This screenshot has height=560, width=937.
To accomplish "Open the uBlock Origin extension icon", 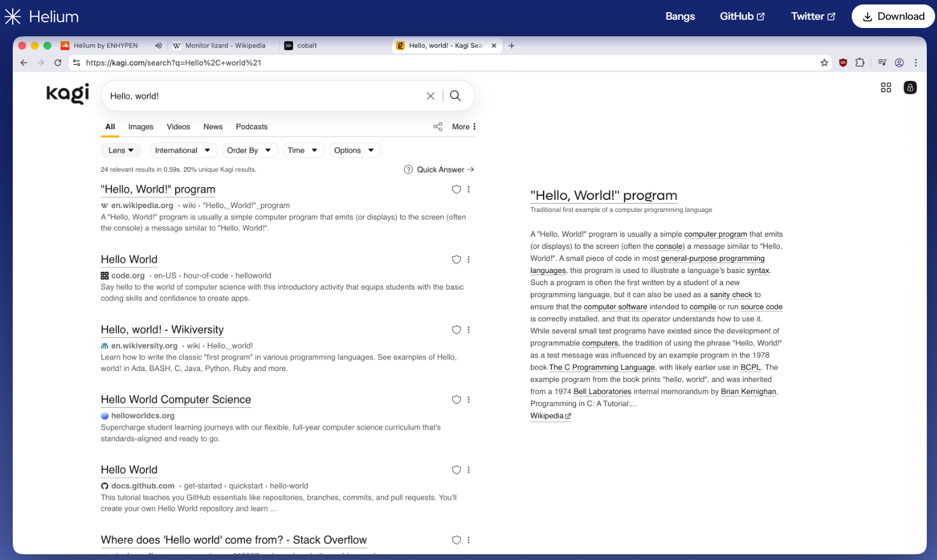I will tap(843, 62).
